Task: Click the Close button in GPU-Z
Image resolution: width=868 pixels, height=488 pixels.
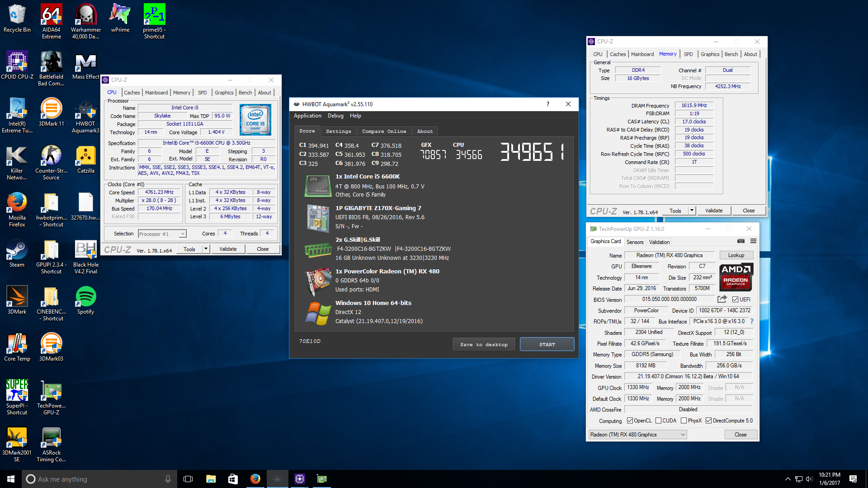Action: pyautogui.click(x=741, y=435)
